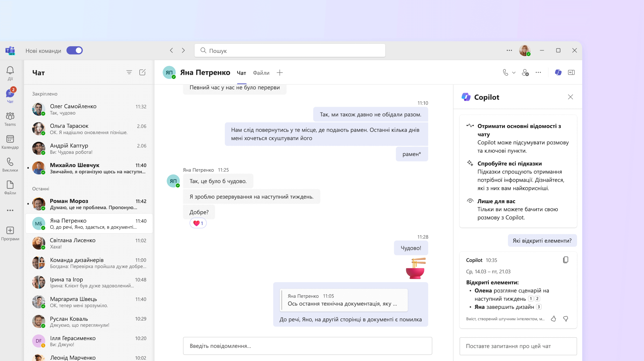Click the Teams logo icon
Viewport: 644px width, 361px height.
click(10, 51)
